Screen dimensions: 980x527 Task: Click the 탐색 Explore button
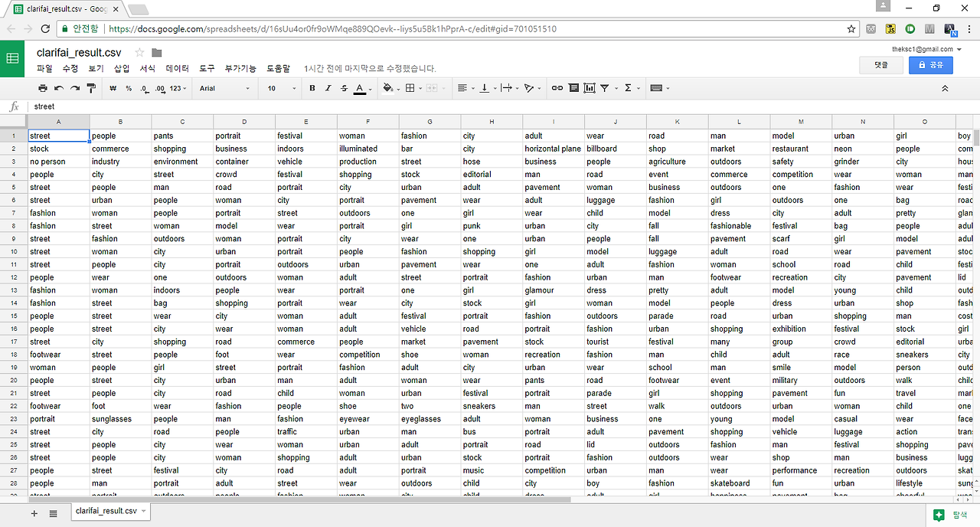[952, 516]
